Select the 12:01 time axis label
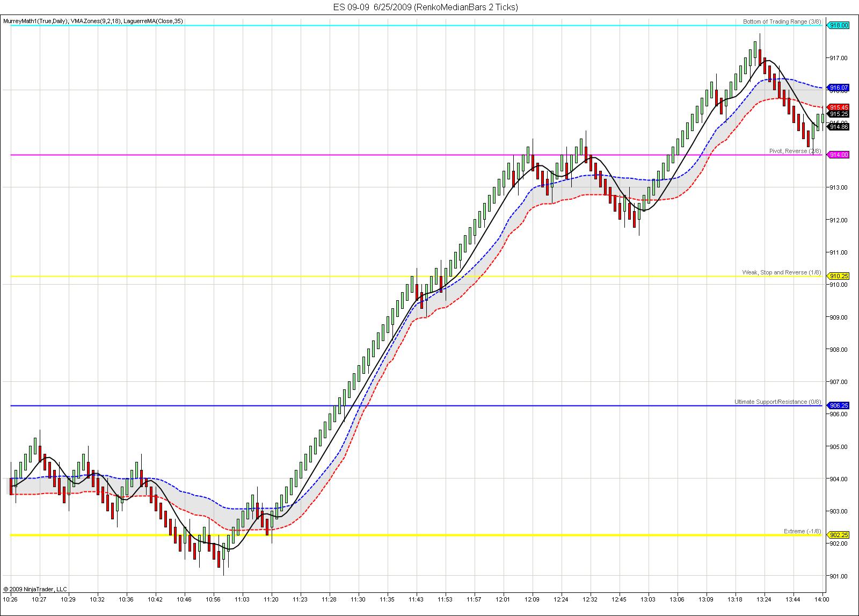This screenshot has width=859, height=616. click(503, 599)
